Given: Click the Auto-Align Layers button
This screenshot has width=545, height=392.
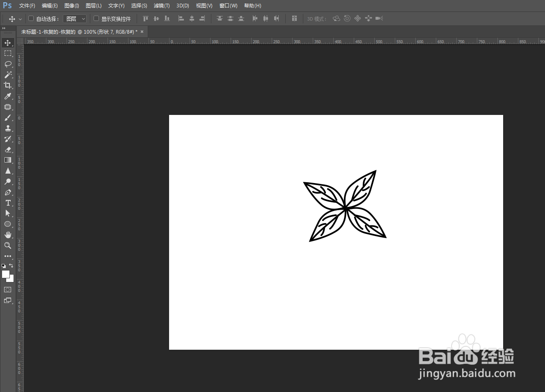Looking at the screenshot, I should tap(294, 18).
